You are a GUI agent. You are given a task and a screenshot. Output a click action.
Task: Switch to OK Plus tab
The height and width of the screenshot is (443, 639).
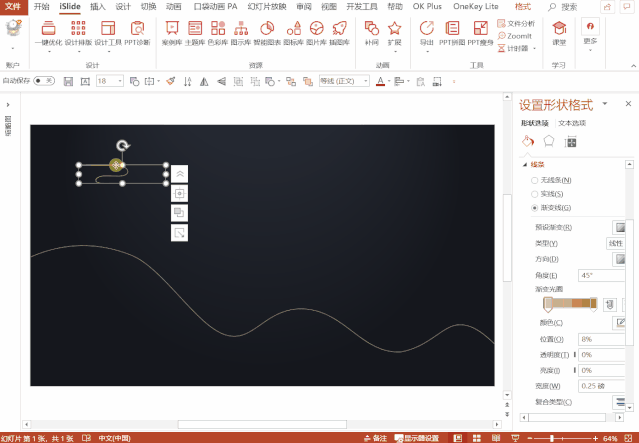point(427,7)
